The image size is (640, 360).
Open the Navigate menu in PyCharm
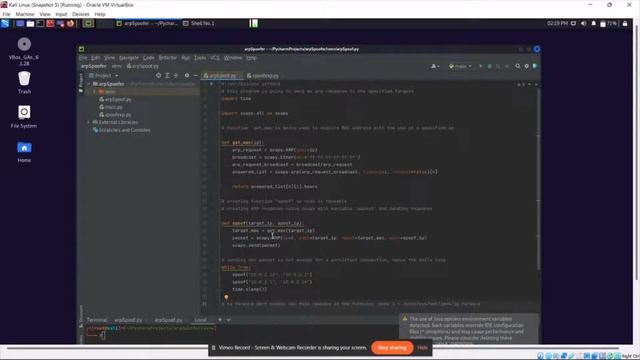click(129, 58)
